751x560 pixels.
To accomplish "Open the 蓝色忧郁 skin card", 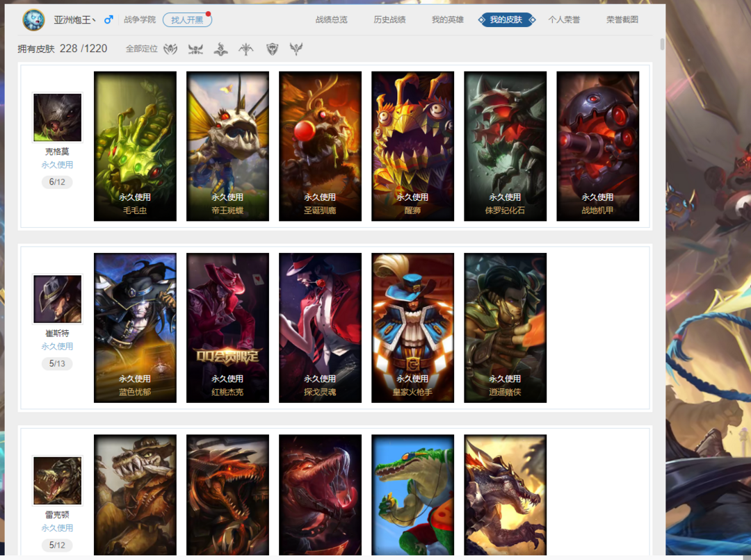I will pyautogui.click(x=135, y=328).
